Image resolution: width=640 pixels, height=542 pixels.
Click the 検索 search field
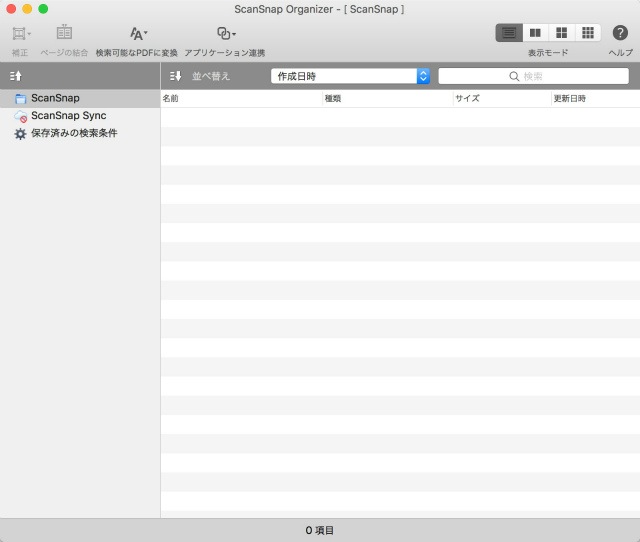[533, 76]
